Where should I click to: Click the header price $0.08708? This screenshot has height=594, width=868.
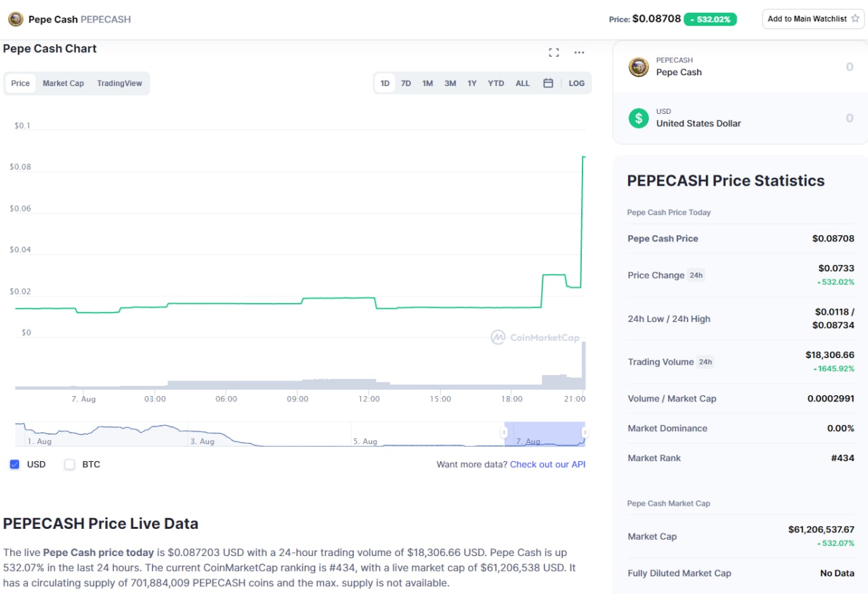pyautogui.click(x=656, y=19)
